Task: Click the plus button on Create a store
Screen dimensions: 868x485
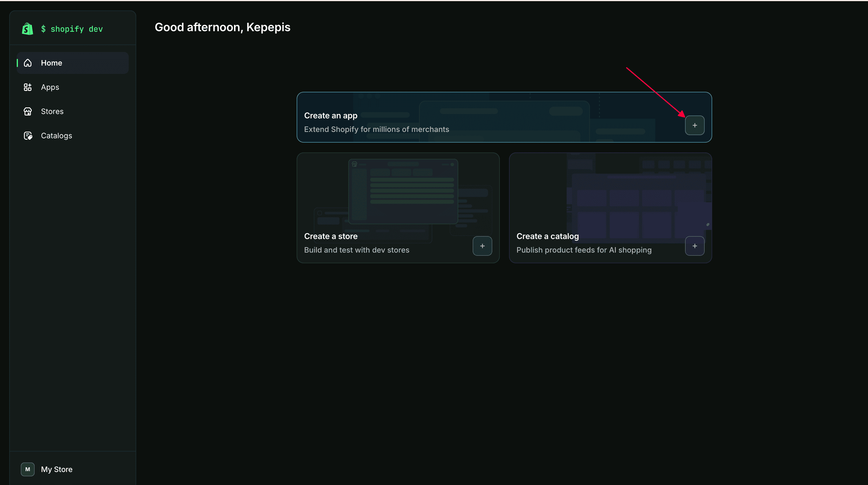Action: (482, 246)
